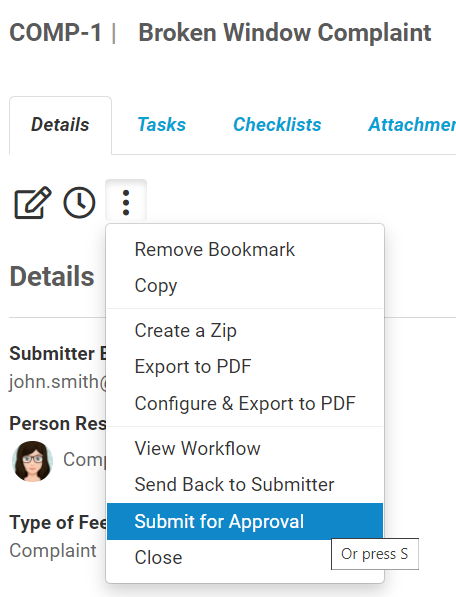Select Send Back to Submitter
Image resolution: width=456 pixels, height=597 pixels.
(x=245, y=485)
